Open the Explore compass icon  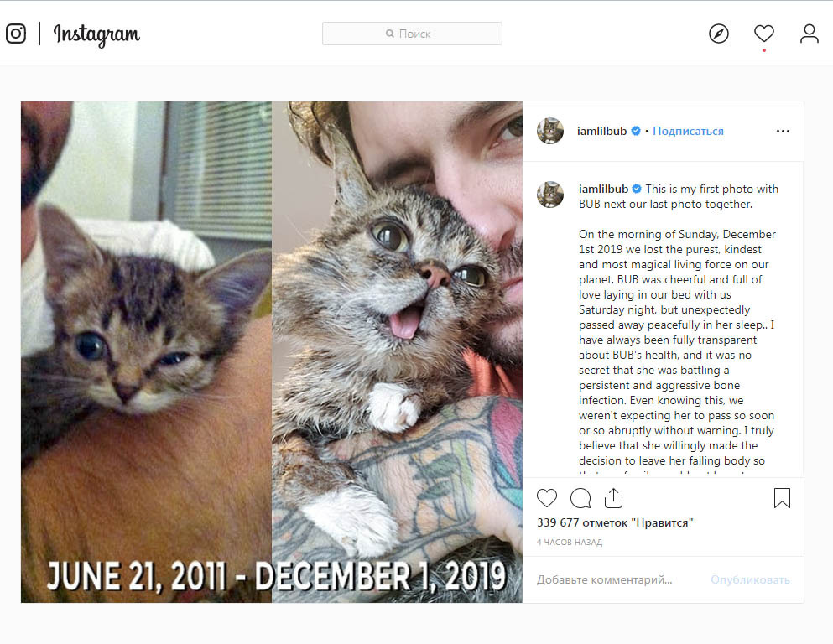click(x=718, y=34)
